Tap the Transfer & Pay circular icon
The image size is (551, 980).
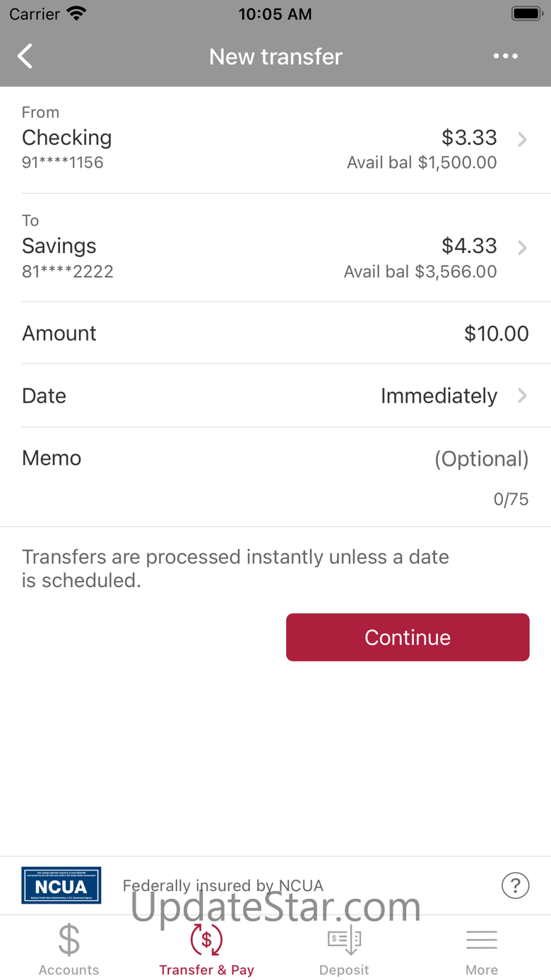(x=206, y=940)
